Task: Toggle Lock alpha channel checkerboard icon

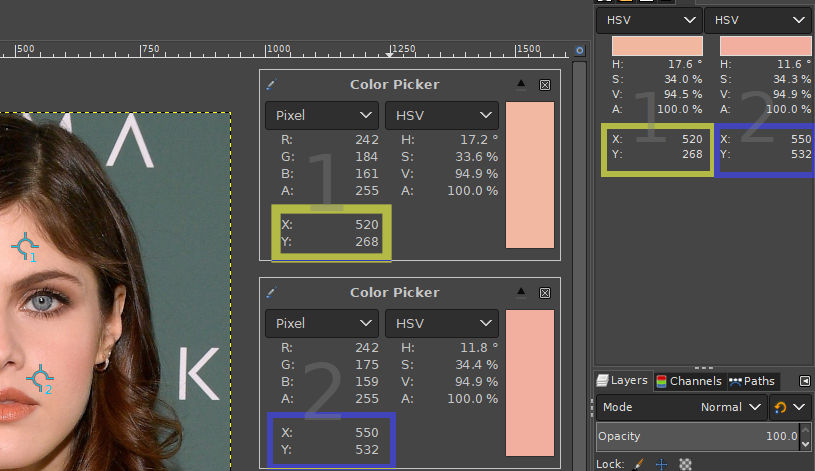Action: [686, 464]
